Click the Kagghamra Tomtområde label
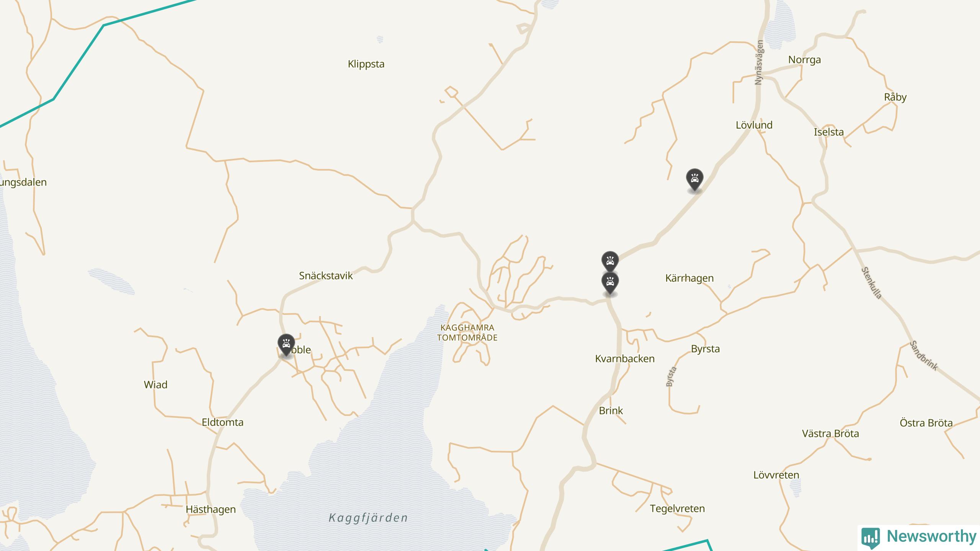Screen dimensions: 980x551 (x=467, y=333)
